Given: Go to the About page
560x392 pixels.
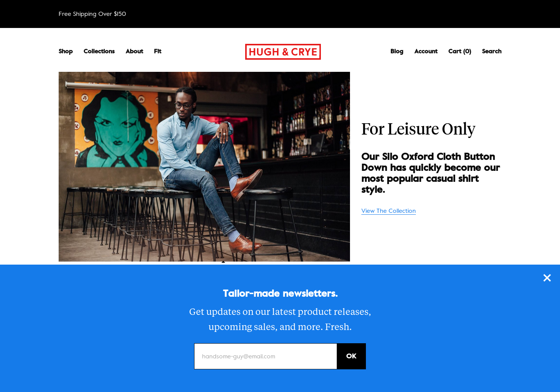Looking at the screenshot, I should pos(134,51).
